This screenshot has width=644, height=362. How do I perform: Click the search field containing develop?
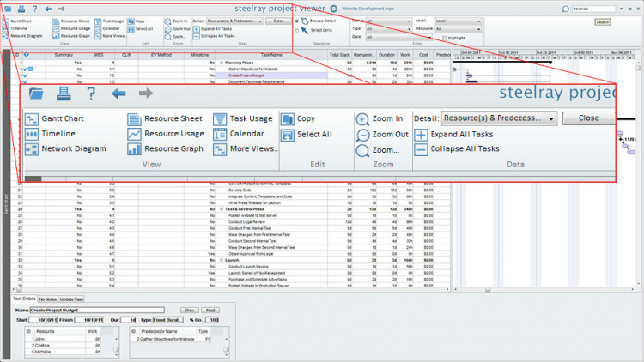pyautogui.click(x=593, y=9)
